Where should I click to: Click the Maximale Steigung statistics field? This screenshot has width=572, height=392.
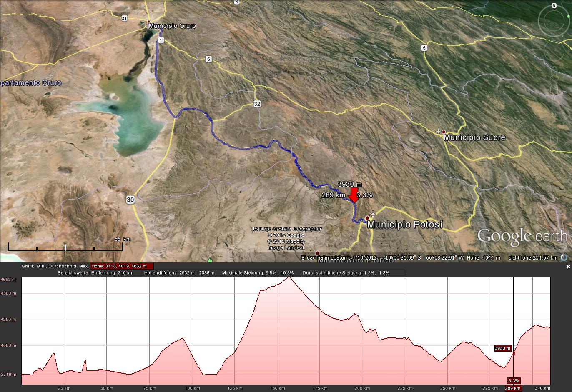[x=258, y=273]
